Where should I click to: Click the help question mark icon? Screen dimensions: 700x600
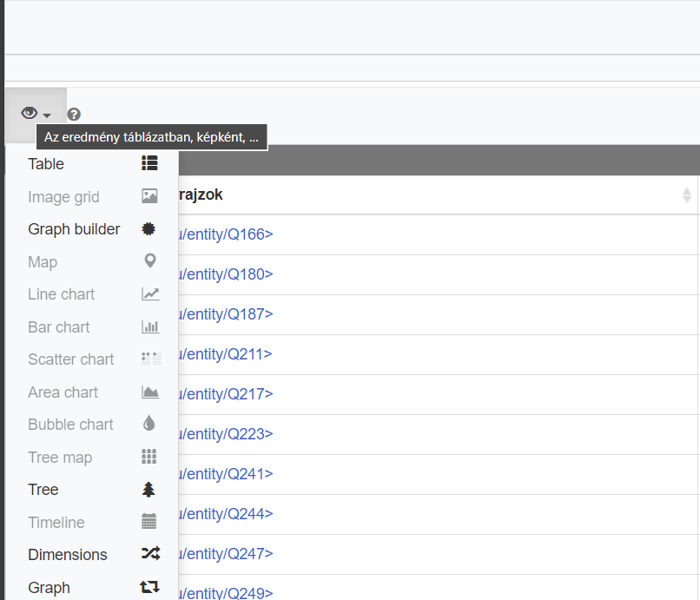point(74,115)
